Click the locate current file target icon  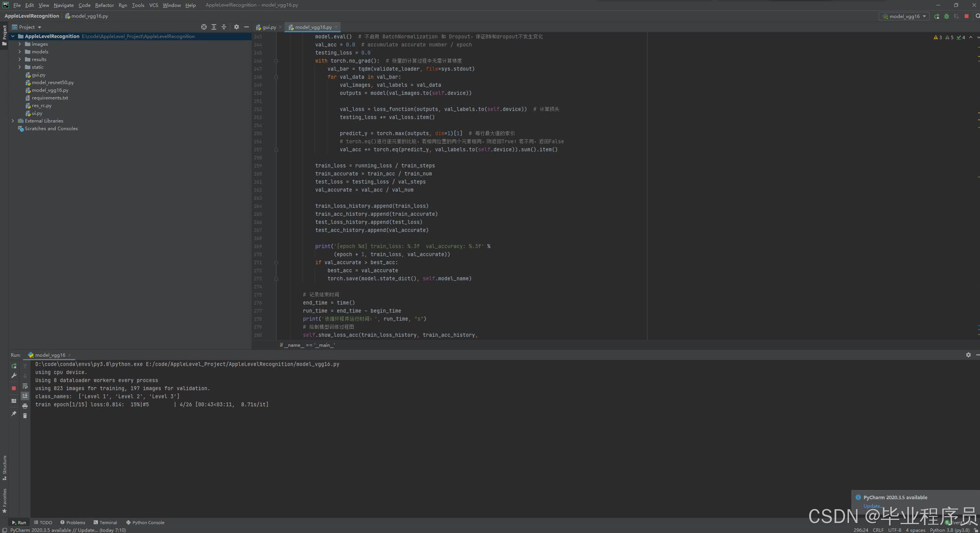pyautogui.click(x=204, y=27)
